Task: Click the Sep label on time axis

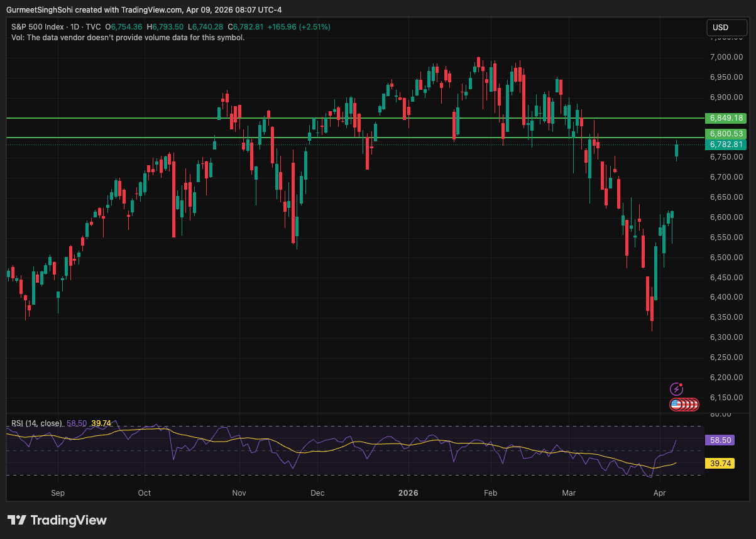Action: [58, 493]
